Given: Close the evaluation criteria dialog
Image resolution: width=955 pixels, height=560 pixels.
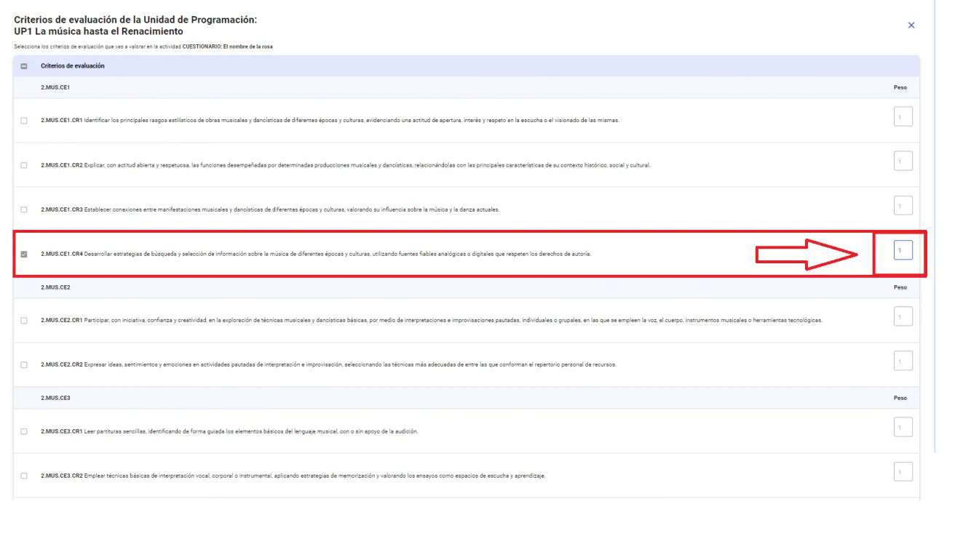Looking at the screenshot, I should [911, 25].
